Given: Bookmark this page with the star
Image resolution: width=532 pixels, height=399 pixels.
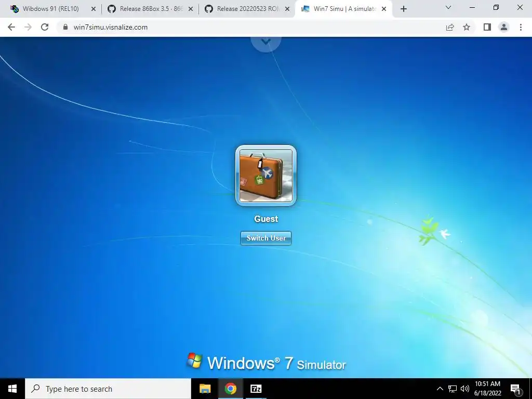Looking at the screenshot, I should 467,27.
